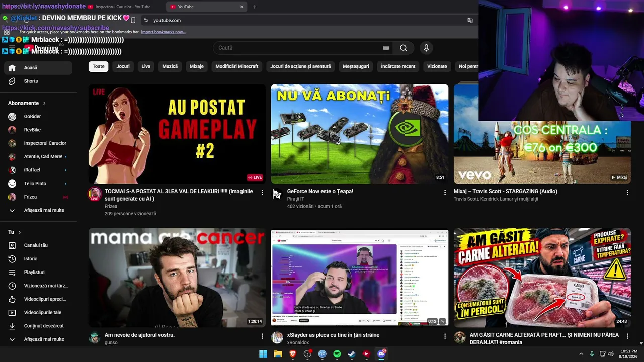Expand the Tu section chevron
This screenshot has width=644, height=362.
click(20, 232)
